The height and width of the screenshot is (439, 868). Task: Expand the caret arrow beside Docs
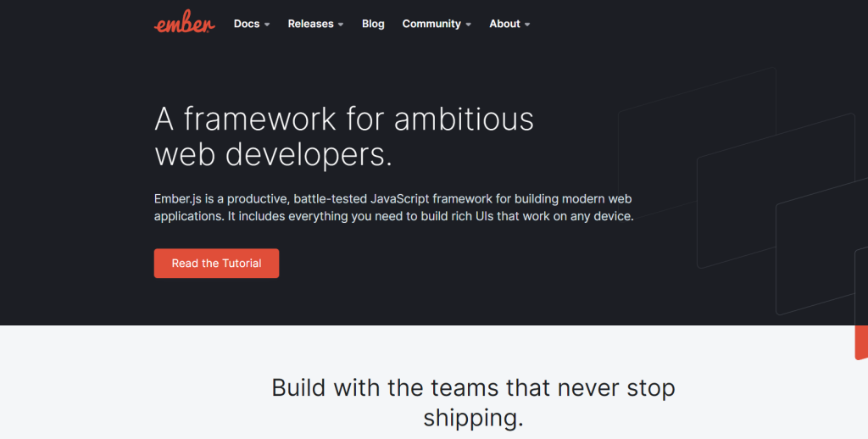point(267,25)
